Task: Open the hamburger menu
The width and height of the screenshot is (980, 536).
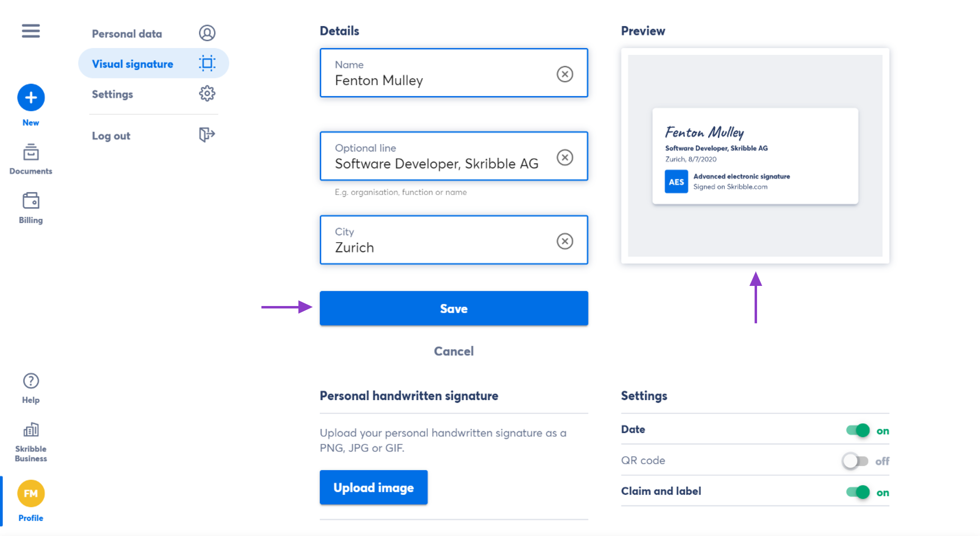Action: pos(30,31)
